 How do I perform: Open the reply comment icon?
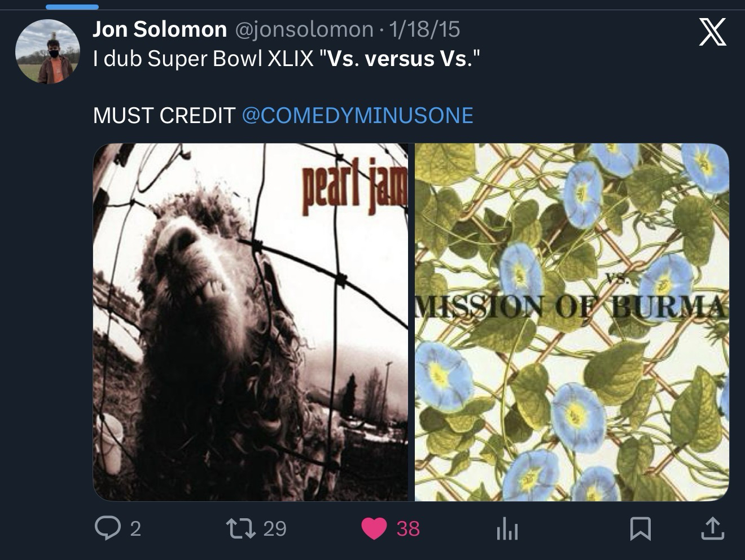point(106,529)
